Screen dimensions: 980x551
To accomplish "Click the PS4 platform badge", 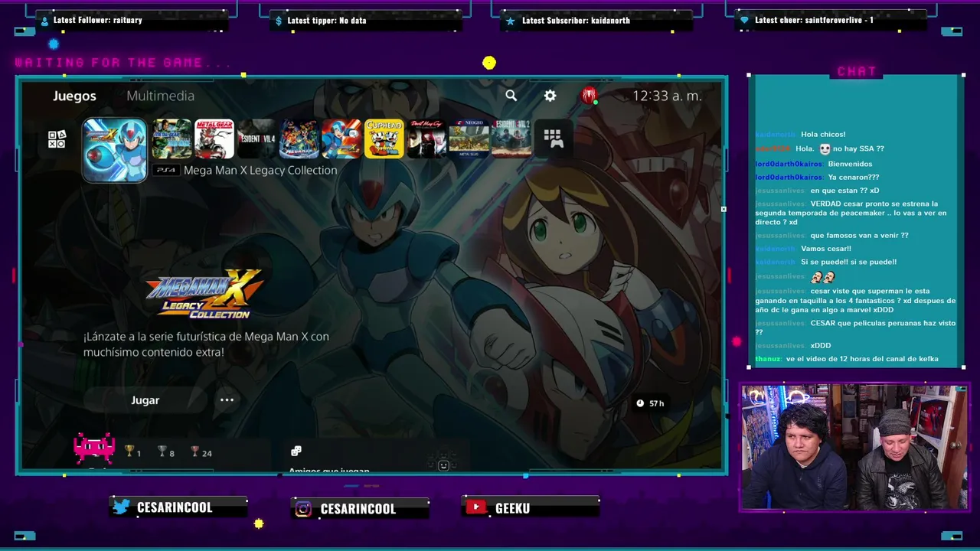I will (165, 171).
